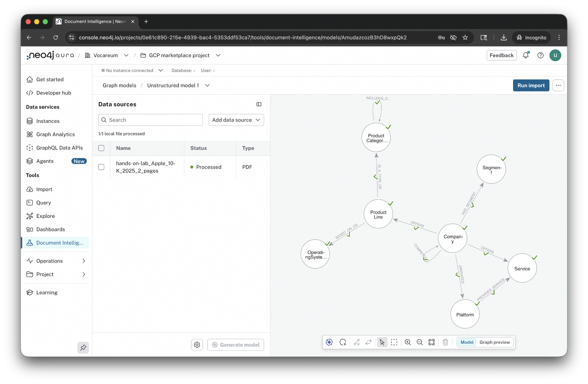This screenshot has height=384, width=588.
Task: Select the box selection tool
Action: point(394,342)
